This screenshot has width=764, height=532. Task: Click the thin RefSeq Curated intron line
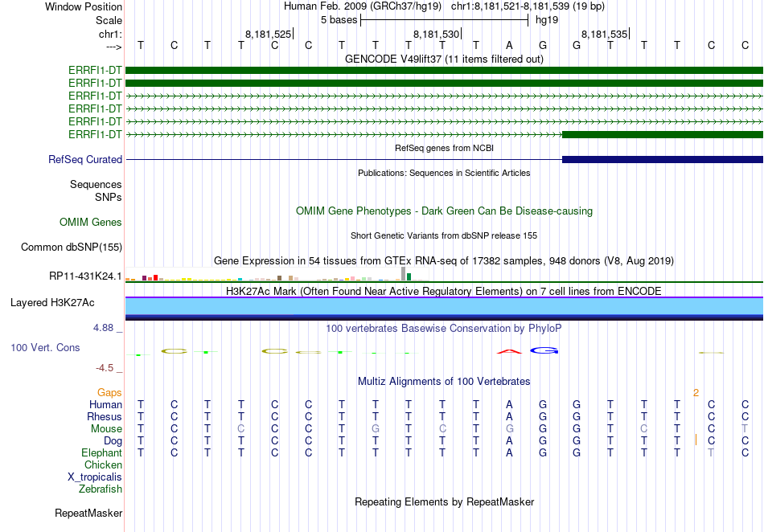pos(344,159)
